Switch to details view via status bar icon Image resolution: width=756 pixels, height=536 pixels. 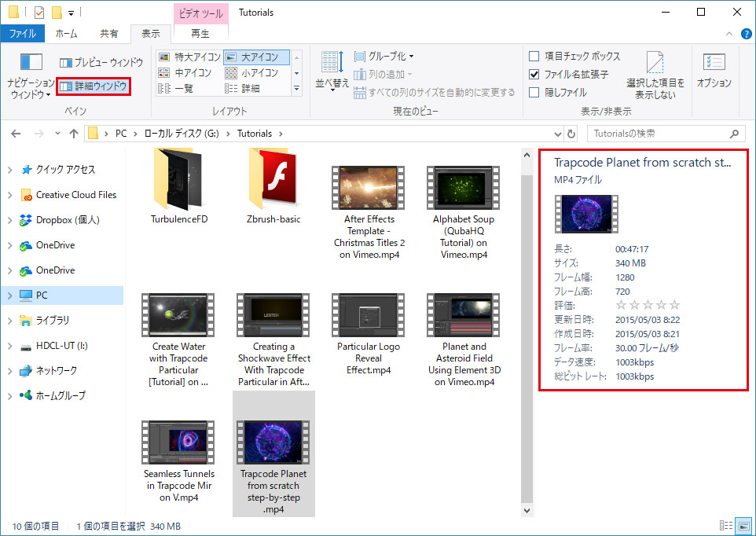[725, 526]
